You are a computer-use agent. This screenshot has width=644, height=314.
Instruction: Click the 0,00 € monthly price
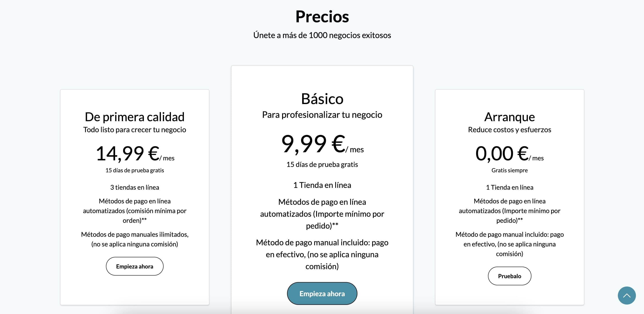pos(509,153)
